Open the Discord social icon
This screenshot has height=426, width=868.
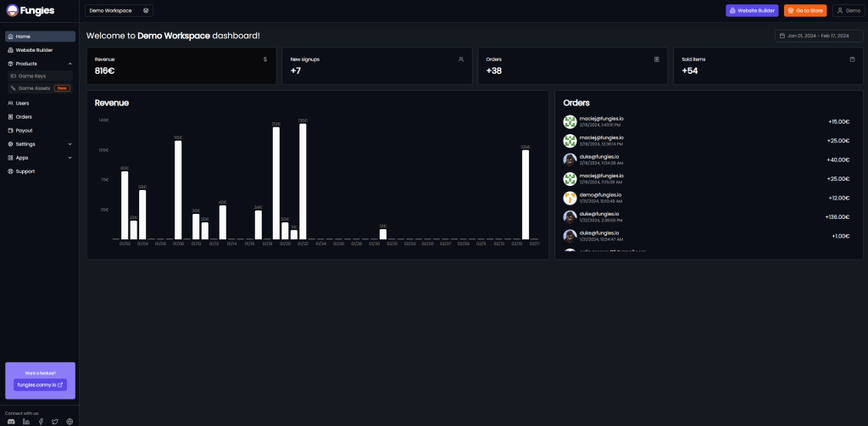[x=11, y=422]
